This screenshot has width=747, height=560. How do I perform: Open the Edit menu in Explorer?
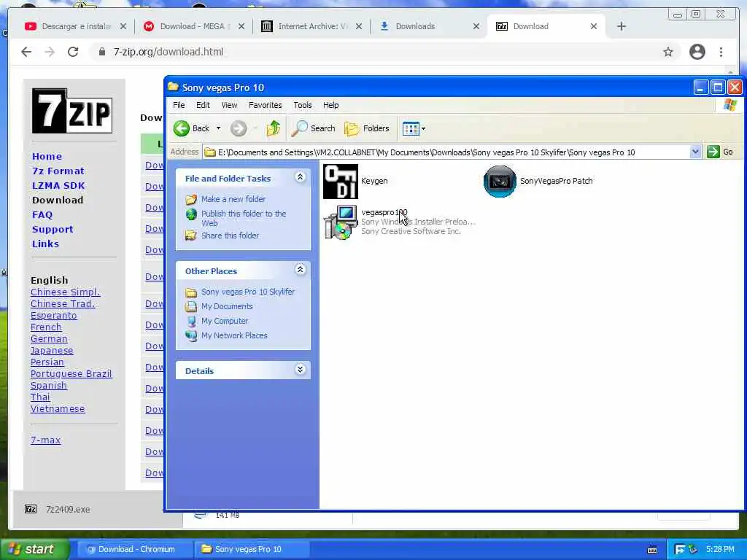pyautogui.click(x=203, y=105)
